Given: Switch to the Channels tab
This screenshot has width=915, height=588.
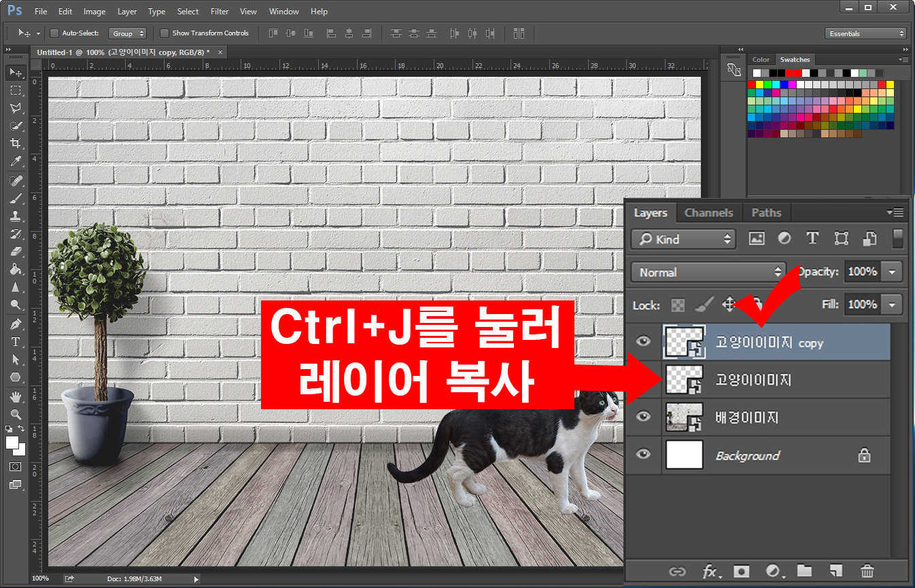Looking at the screenshot, I should pyautogui.click(x=709, y=212).
